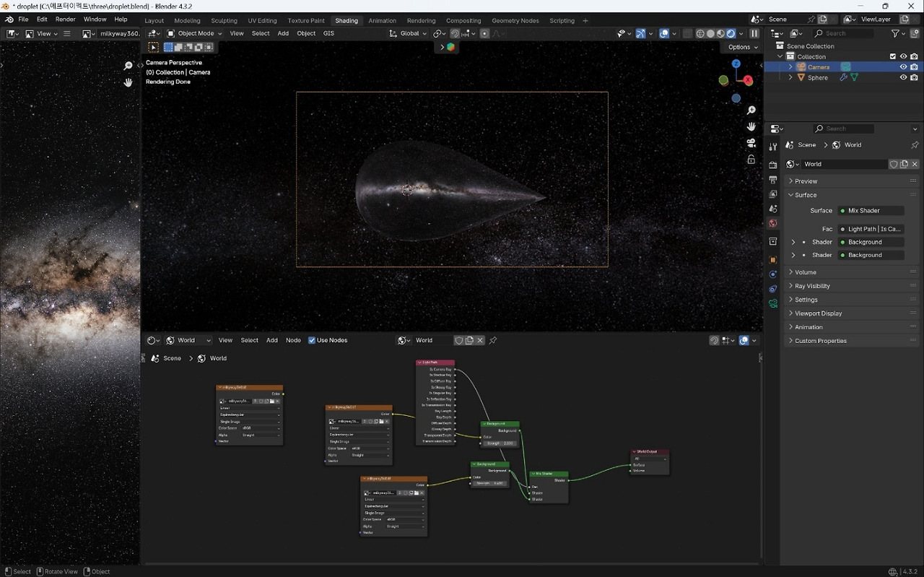The width and height of the screenshot is (924, 577).
Task: Select the Sphere object in outliner
Action: coord(818,78)
